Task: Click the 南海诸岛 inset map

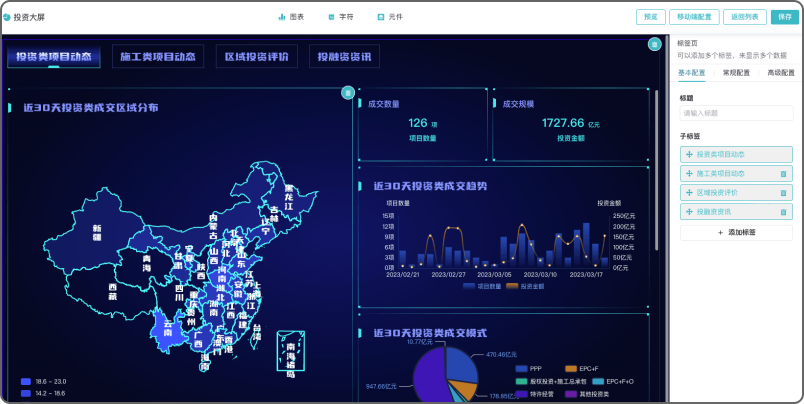Action: point(291,351)
